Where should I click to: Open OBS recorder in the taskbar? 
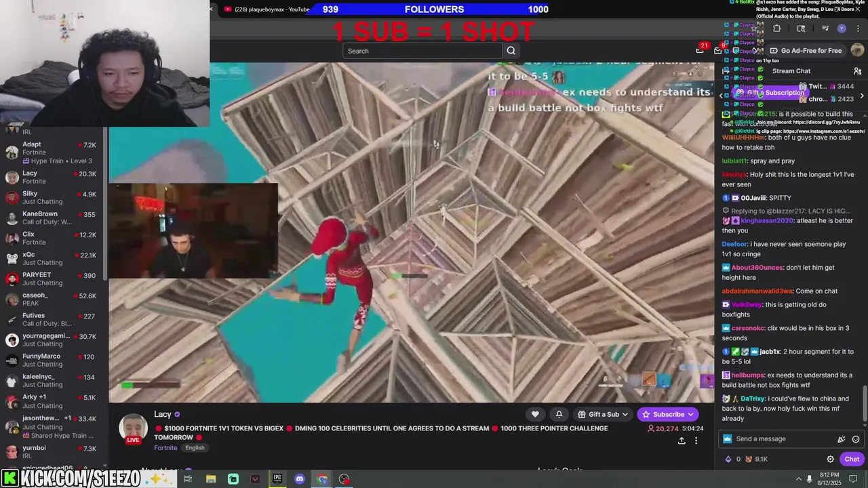(344, 479)
